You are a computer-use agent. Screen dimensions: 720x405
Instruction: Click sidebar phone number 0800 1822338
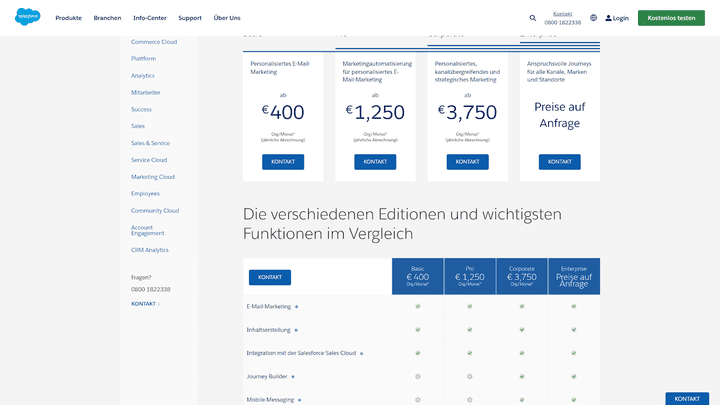[x=151, y=289]
